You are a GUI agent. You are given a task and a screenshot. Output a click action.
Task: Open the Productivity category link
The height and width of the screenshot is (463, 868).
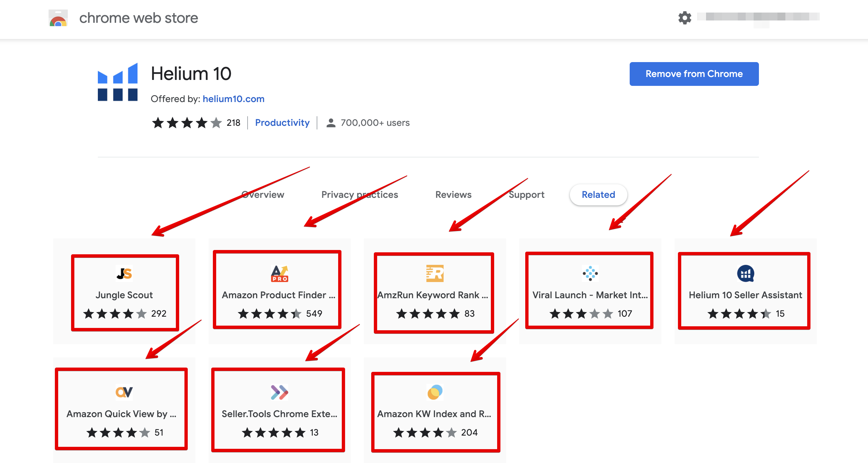tap(282, 123)
